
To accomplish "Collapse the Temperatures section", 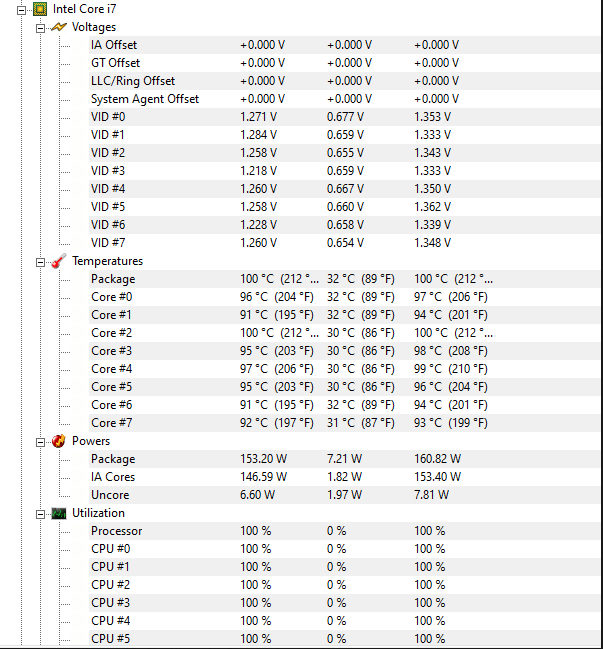I will pos(41,262).
